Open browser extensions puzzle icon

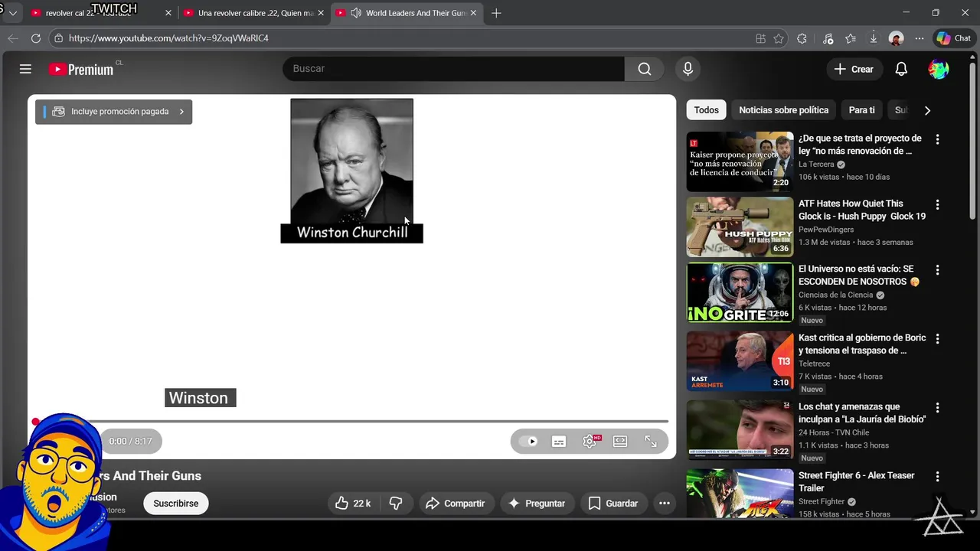click(802, 38)
